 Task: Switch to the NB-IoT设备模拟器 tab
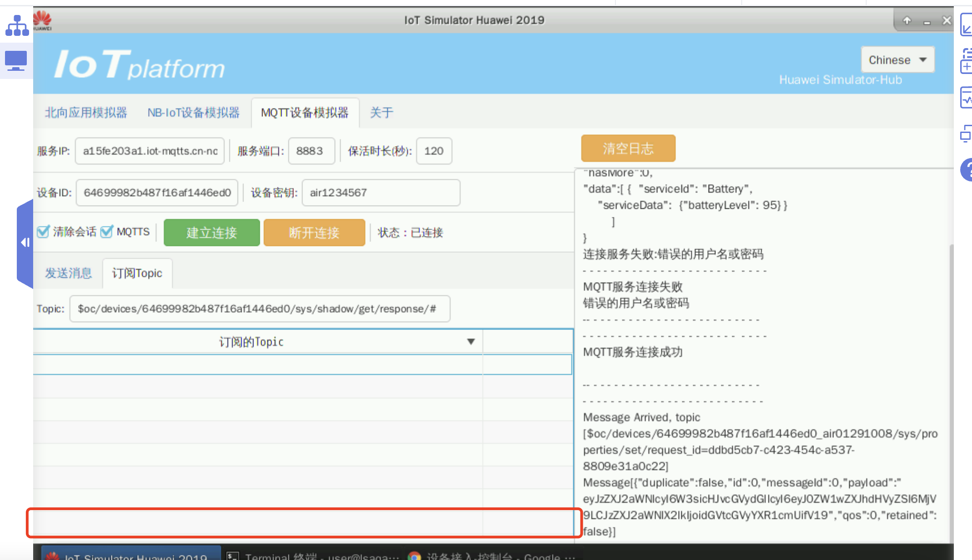pyautogui.click(x=193, y=113)
